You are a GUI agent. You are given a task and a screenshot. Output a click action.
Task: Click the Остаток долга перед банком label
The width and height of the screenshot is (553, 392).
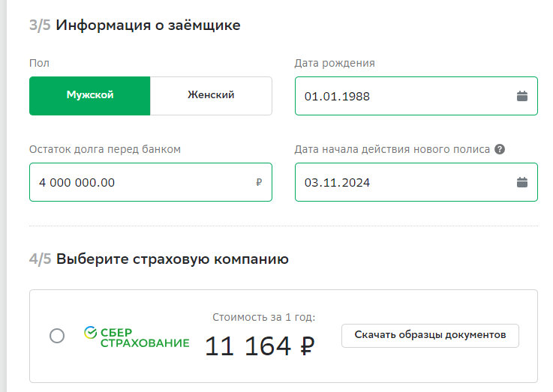click(x=105, y=149)
